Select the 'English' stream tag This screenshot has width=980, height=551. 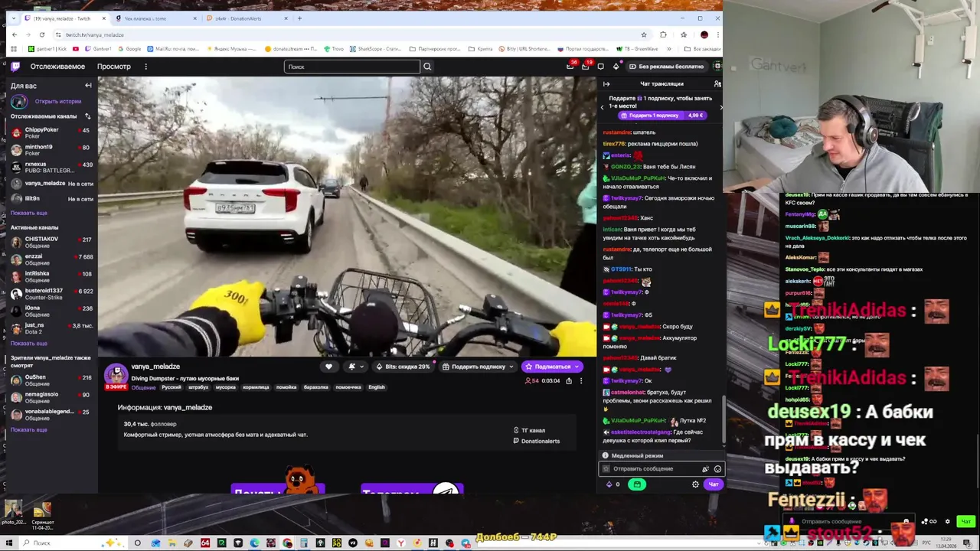tap(377, 387)
